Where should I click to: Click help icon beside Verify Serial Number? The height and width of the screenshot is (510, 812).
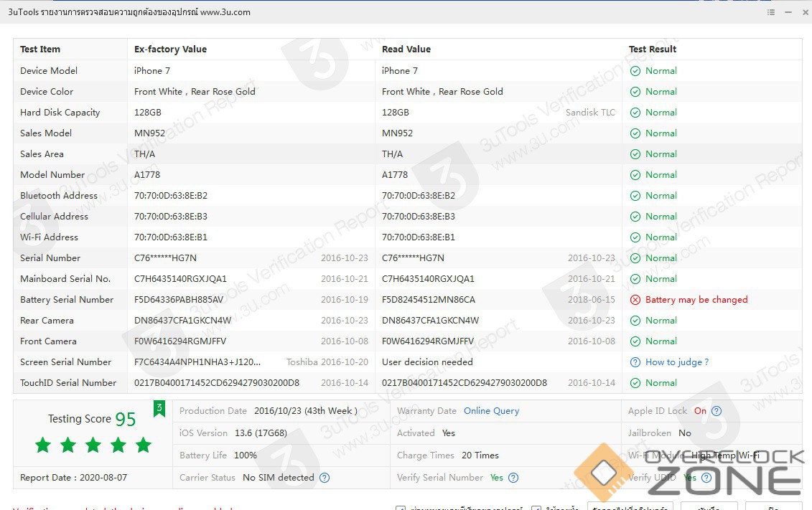click(513, 478)
